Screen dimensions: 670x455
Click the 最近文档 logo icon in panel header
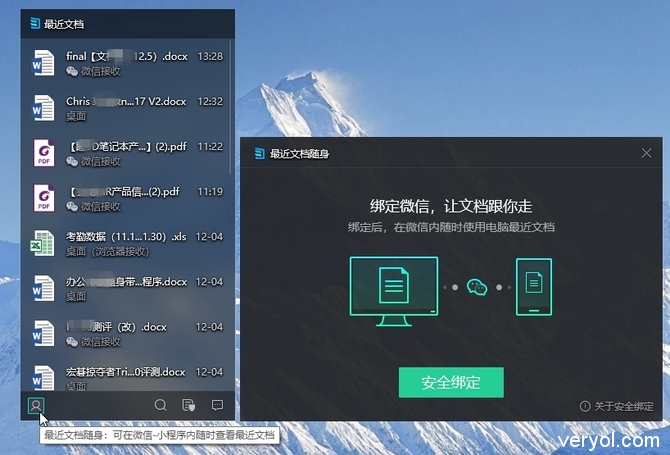(x=35, y=23)
